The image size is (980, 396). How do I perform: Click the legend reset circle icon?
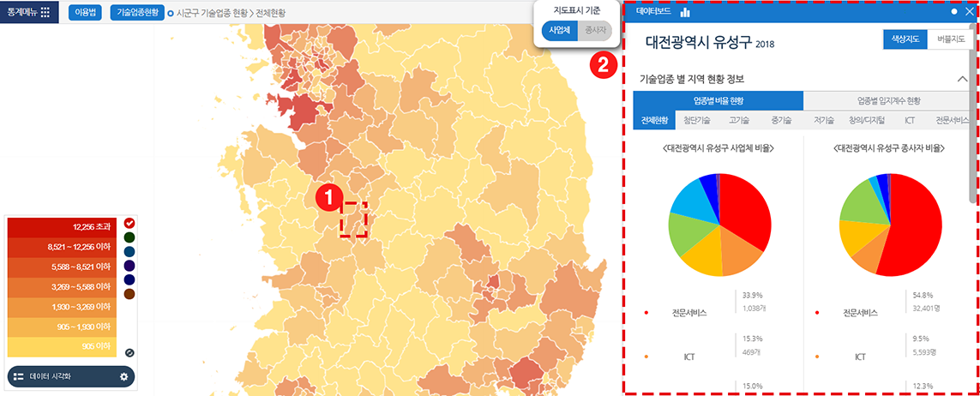129,352
